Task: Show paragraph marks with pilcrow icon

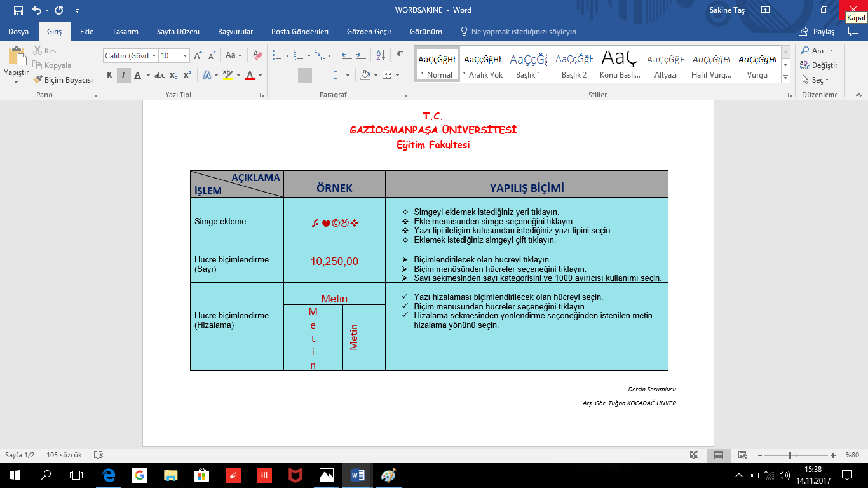Action: coord(400,55)
